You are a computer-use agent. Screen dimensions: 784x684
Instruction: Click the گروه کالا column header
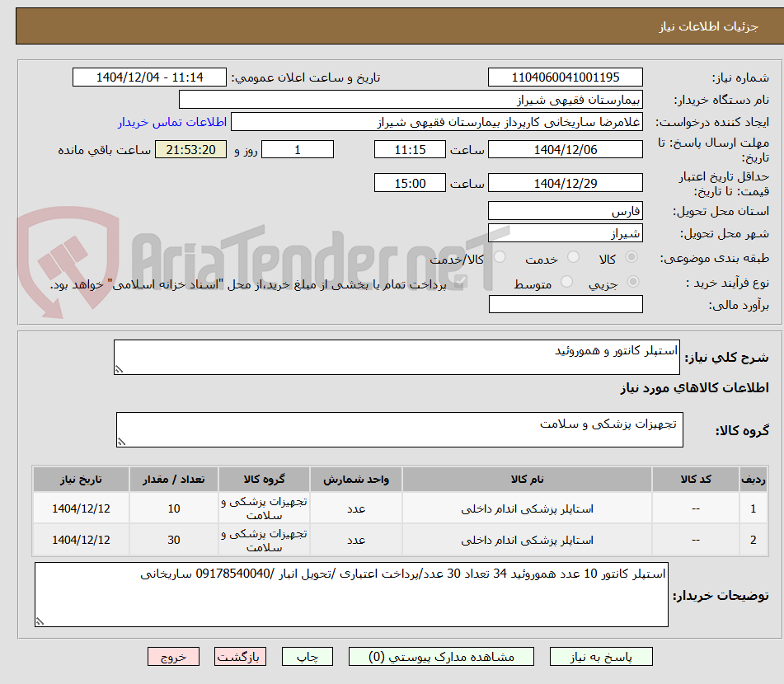tap(264, 479)
